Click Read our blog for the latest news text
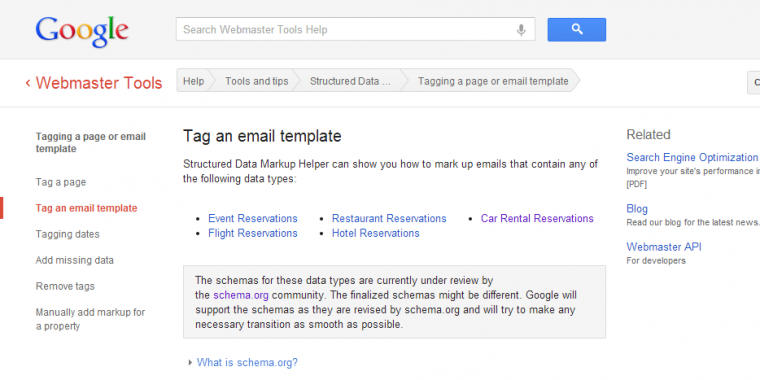This screenshot has width=760, height=380. coord(693,223)
